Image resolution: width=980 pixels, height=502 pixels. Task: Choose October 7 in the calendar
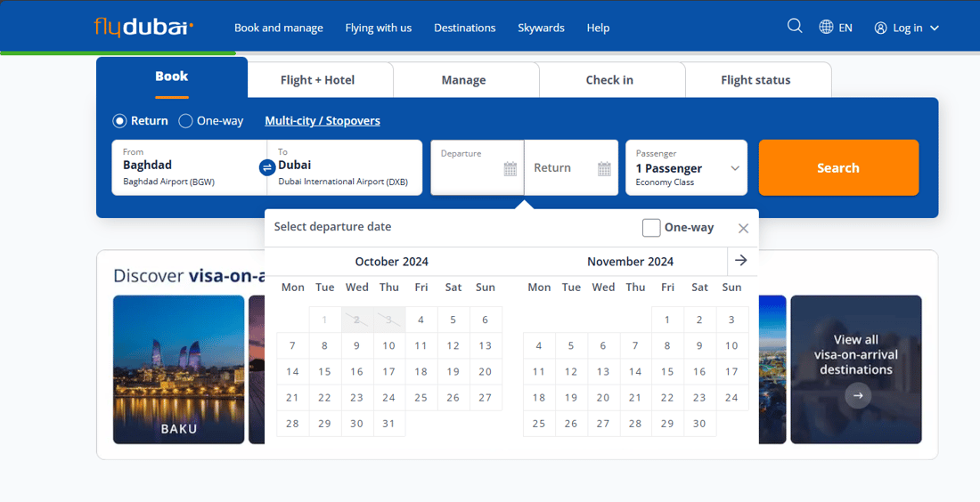[x=292, y=345]
